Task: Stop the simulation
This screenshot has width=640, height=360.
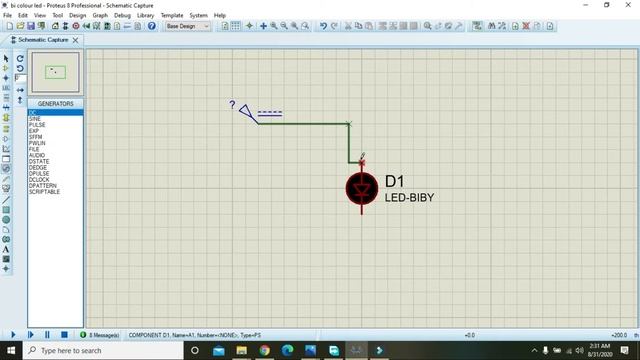Action: click(64, 335)
